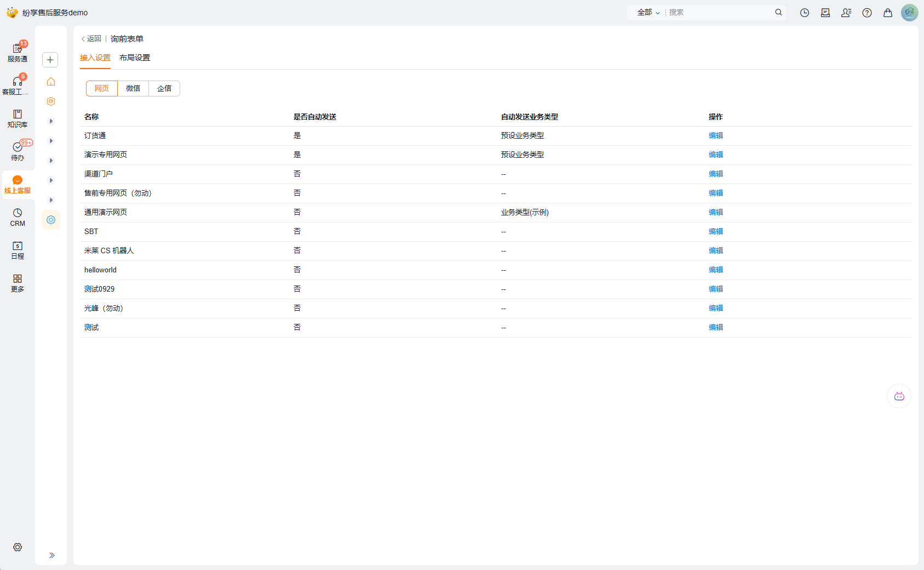Viewport: 924px width, 570px height.
Task: Show 更多 apps in the sidebar
Action: (x=18, y=283)
